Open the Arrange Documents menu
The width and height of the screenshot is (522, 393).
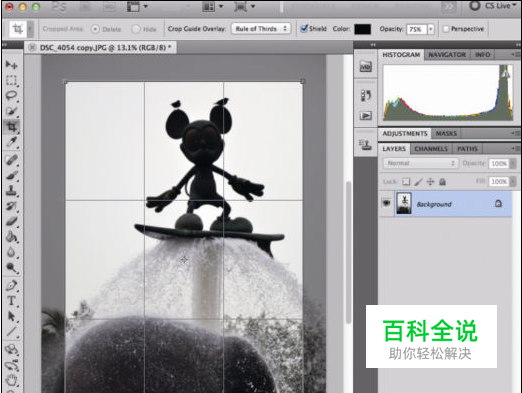pos(213,6)
